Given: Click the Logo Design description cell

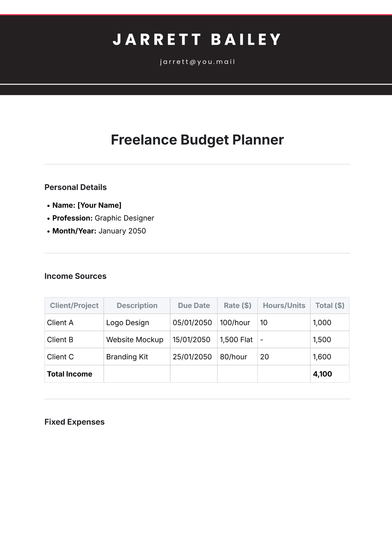Looking at the screenshot, I should [127, 323].
